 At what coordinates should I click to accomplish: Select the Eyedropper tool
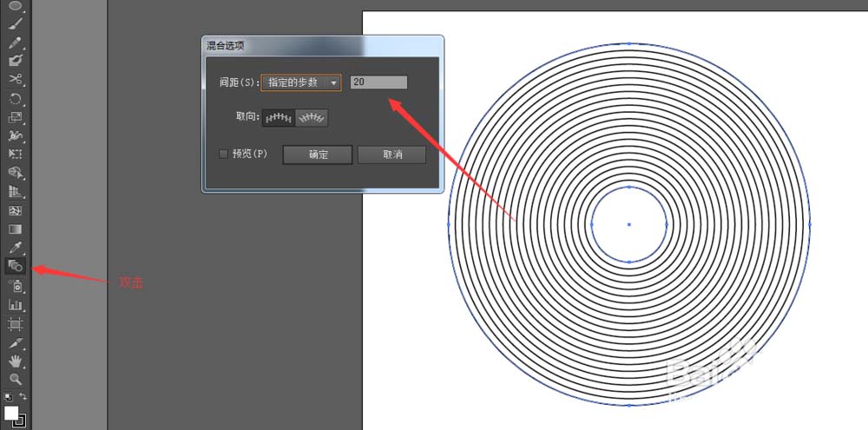[x=16, y=248]
